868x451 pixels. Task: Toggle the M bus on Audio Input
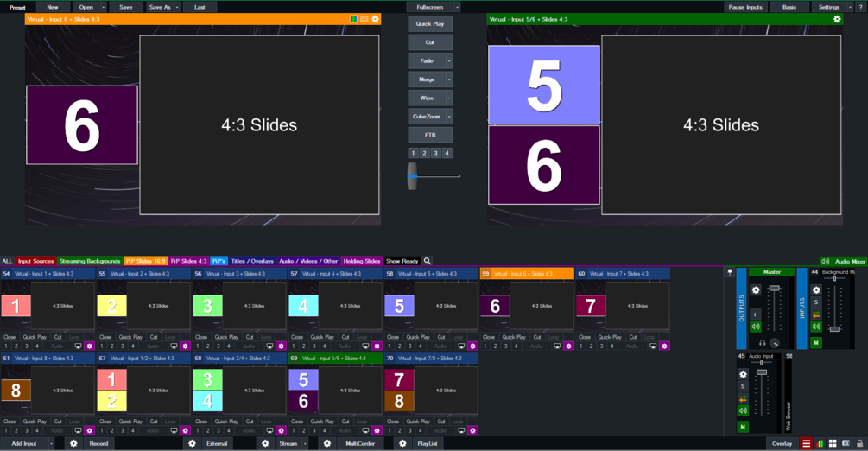[x=743, y=427]
